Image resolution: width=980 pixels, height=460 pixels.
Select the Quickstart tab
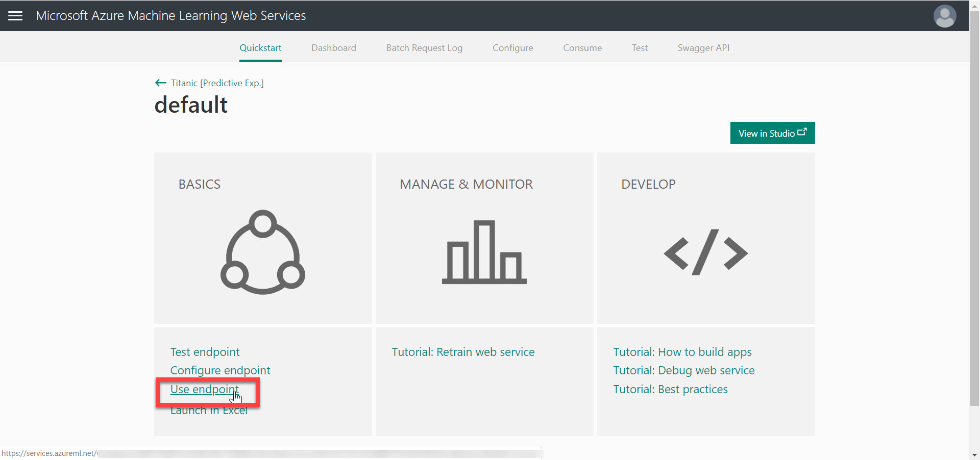coord(260,48)
